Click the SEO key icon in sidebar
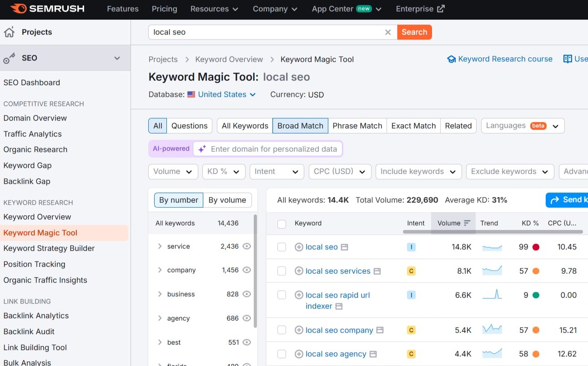This screenshot has height=366, width=588. (9, 58)
